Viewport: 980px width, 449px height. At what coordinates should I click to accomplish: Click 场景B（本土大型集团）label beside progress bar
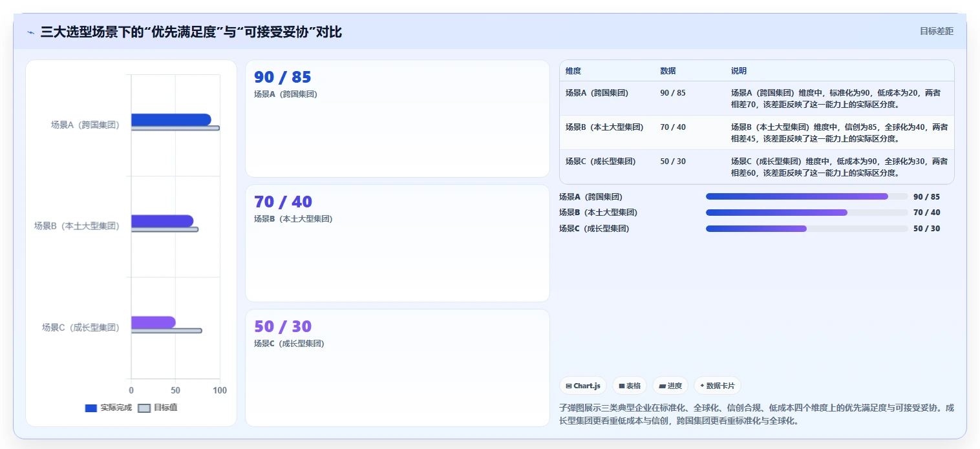[598, 213]
